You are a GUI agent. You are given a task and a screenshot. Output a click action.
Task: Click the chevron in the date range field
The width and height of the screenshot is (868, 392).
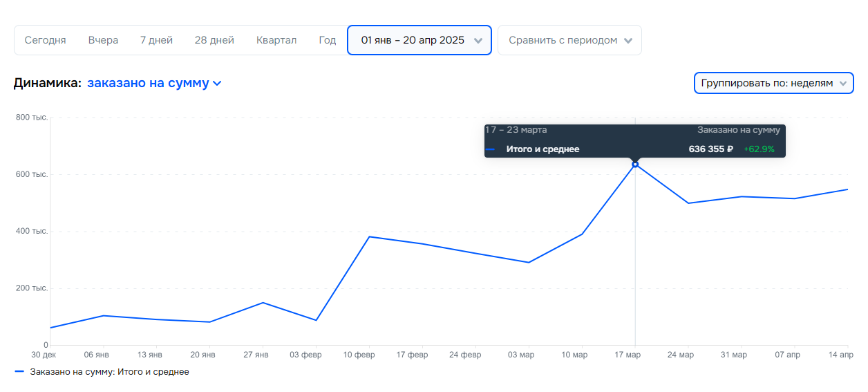[x=478, y=41]
